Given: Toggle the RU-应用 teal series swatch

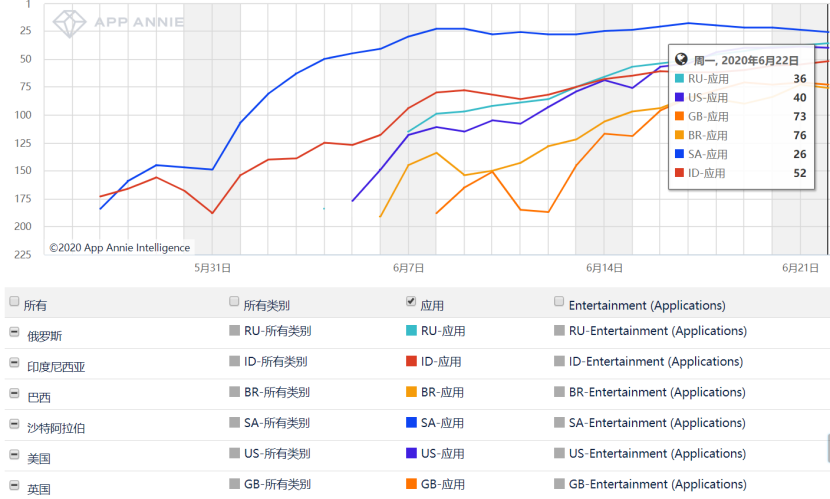Looking at the screenshot, I should click(x=411, y=331).
